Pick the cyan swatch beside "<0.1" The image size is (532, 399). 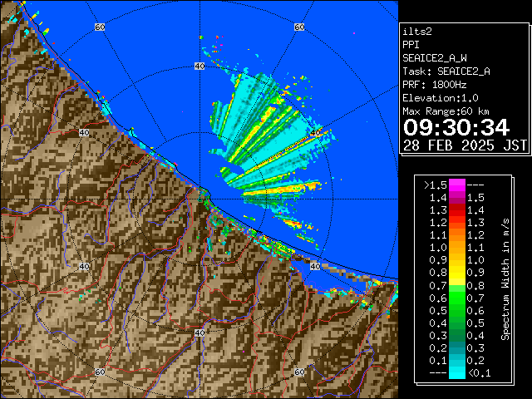click(457, 373)
